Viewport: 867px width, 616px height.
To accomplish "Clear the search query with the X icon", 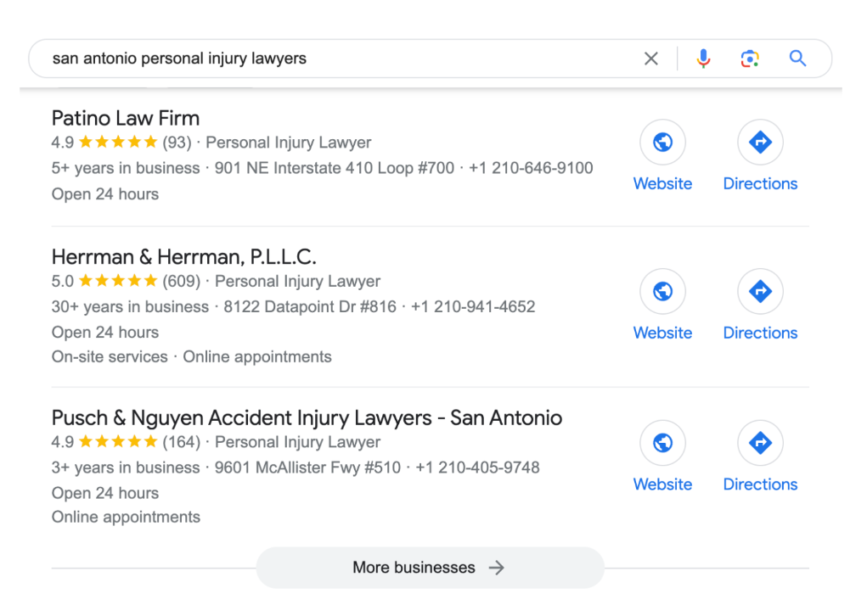I will (x=650, y=59).
